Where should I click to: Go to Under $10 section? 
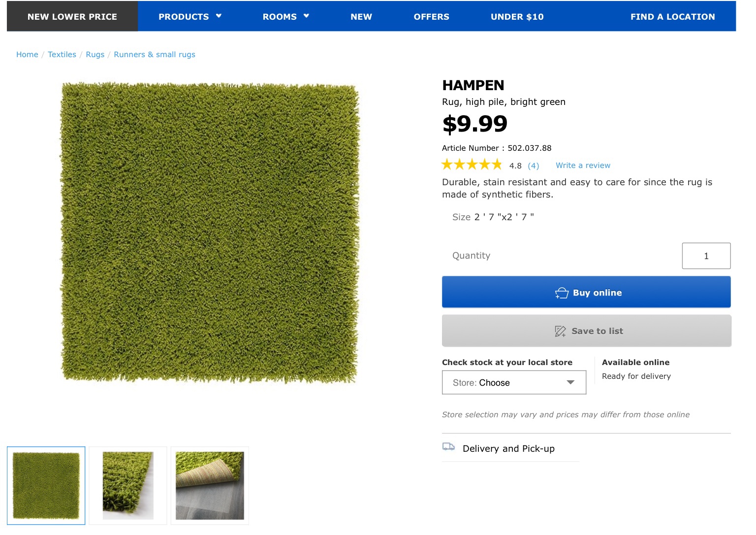(x=517, y=17)
